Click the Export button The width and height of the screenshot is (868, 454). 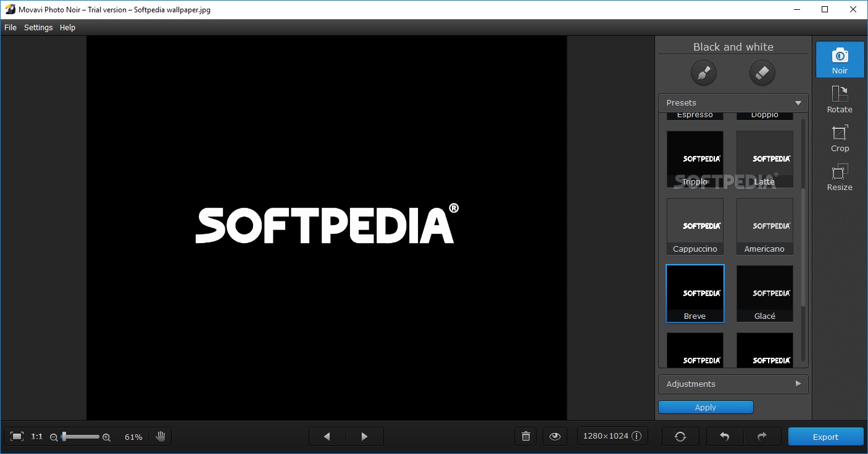point(825,437)
